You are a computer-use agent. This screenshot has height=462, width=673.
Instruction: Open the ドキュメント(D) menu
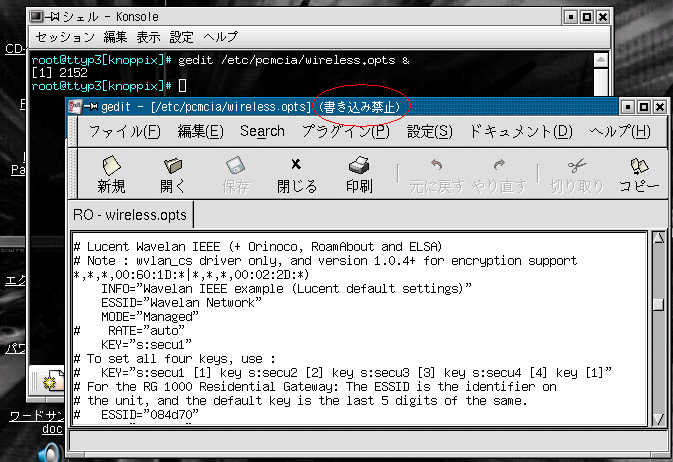tap(521, 131)
